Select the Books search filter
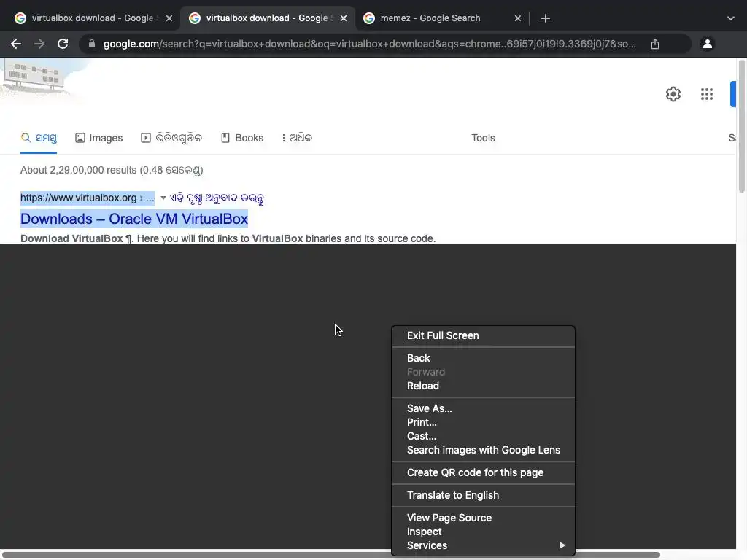The height and width of the screenshot is (560, 747). 242,138
